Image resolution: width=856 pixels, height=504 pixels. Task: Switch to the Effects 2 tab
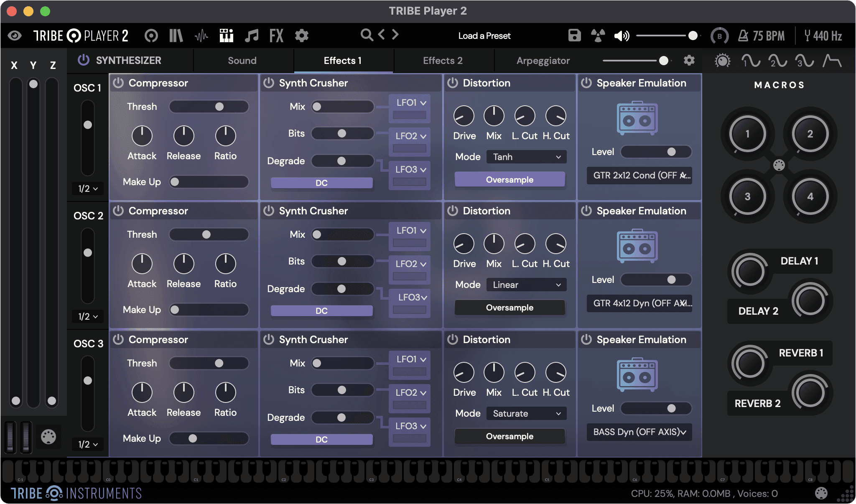click(443, 61)
